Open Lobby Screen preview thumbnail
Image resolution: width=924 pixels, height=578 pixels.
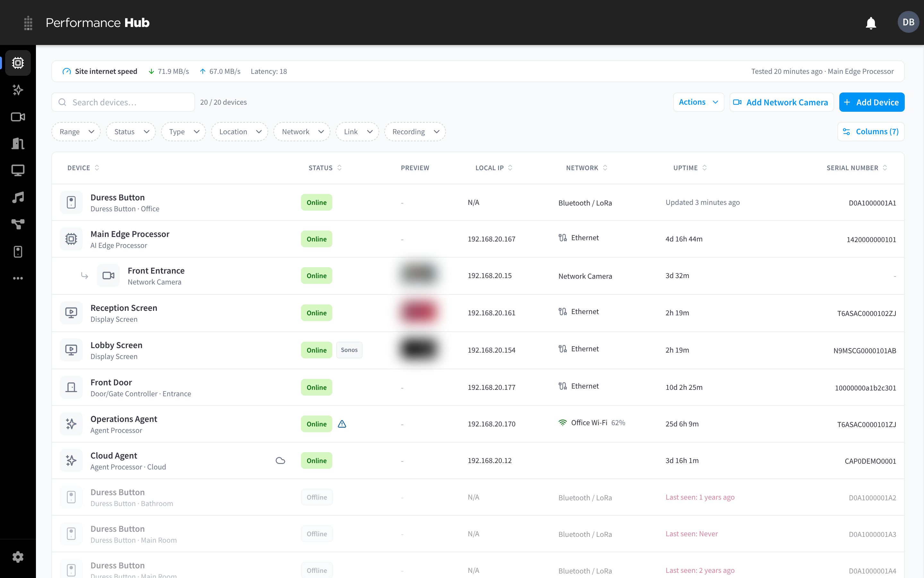tap(418, 349)
